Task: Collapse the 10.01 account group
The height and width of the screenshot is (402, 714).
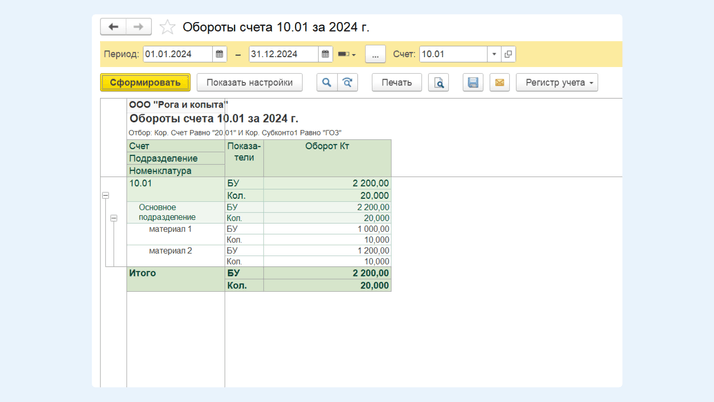Action: [x=105, y=196]
